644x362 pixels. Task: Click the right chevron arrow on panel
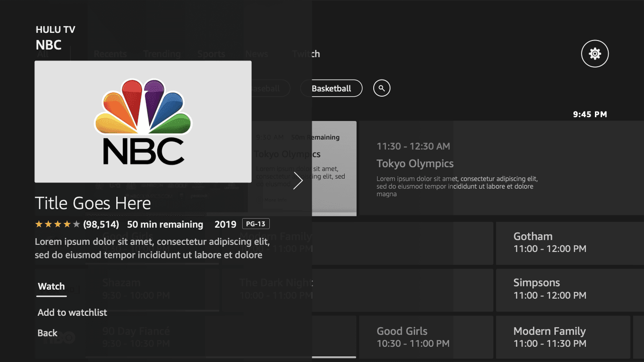coord(298,181)
